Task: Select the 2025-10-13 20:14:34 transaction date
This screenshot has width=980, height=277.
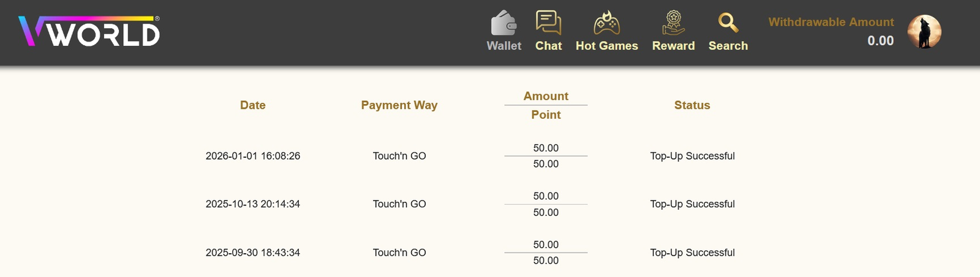Action: [252, 204]
